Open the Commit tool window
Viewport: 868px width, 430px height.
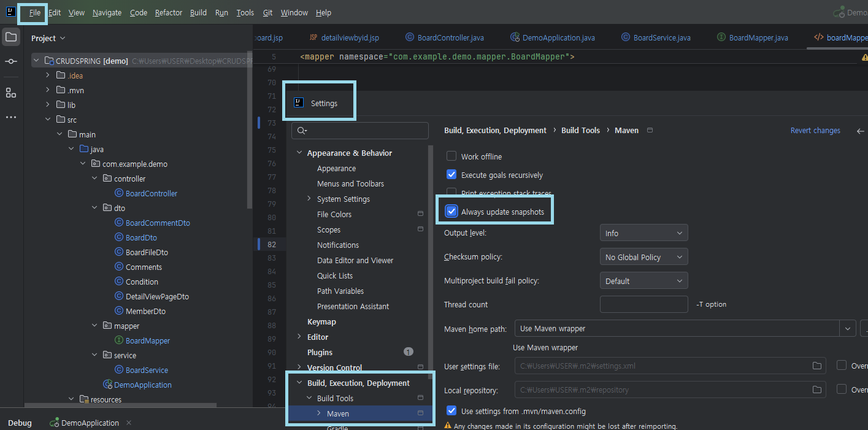(11, 61)
